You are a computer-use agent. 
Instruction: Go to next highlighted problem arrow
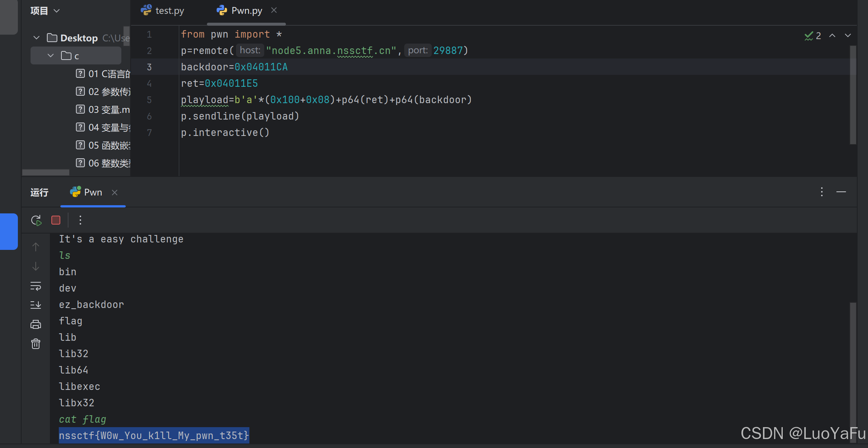[848, 36]
